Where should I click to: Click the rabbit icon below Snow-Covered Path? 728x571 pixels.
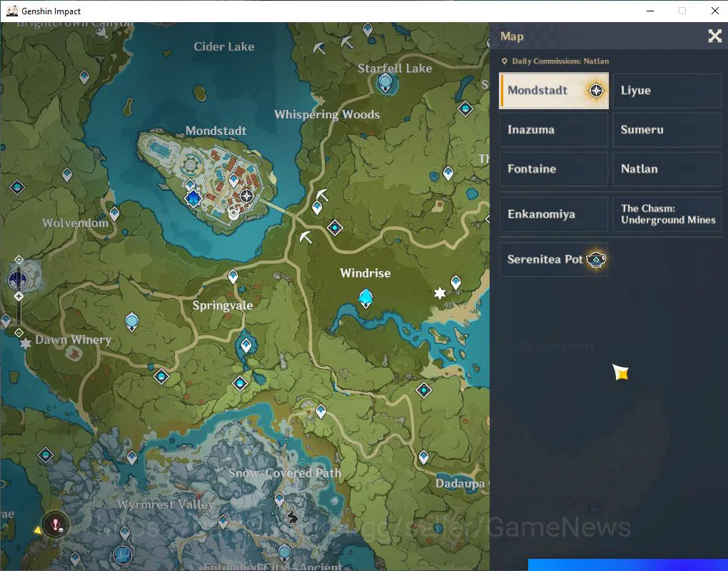(292, 516)
